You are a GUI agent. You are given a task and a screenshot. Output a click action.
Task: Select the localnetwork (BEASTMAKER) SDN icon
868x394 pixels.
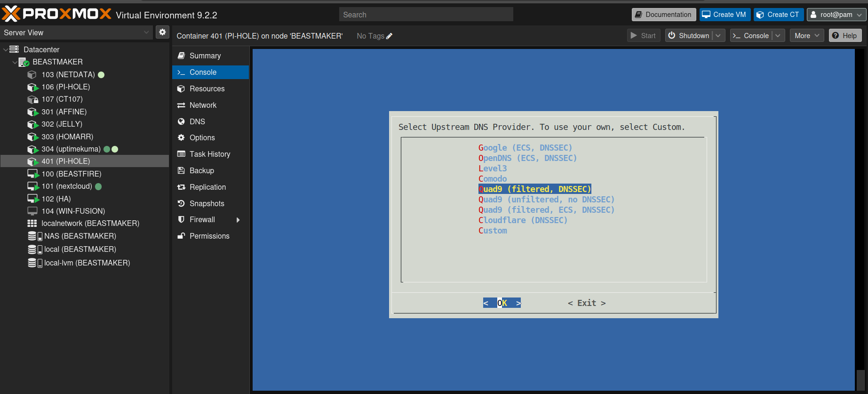(32, 223)
